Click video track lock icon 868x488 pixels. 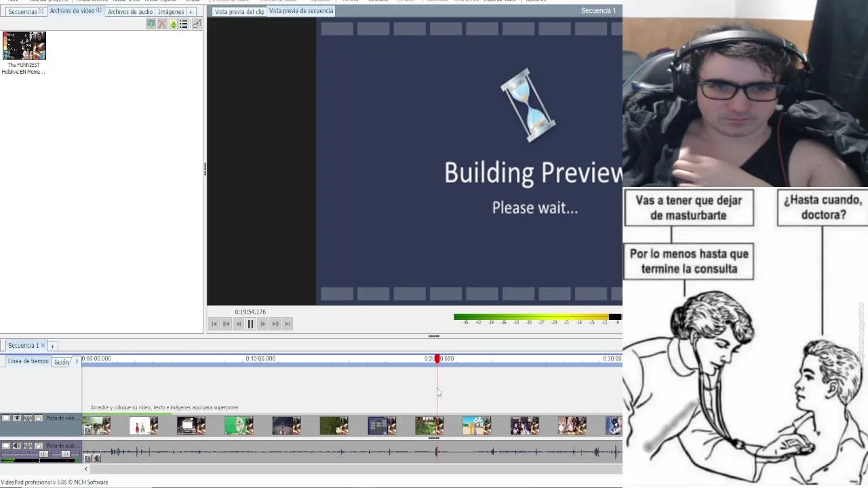[39, 418]
